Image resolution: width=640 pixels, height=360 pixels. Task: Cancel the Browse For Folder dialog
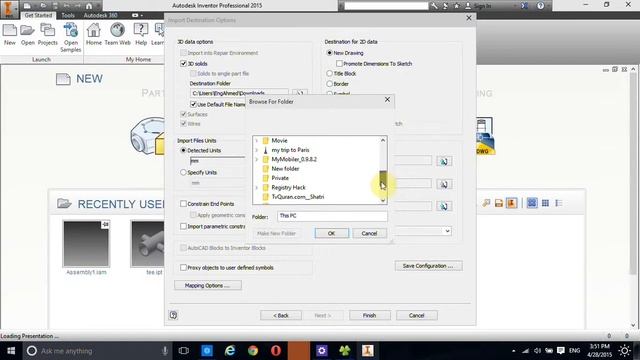coord(369,233)
